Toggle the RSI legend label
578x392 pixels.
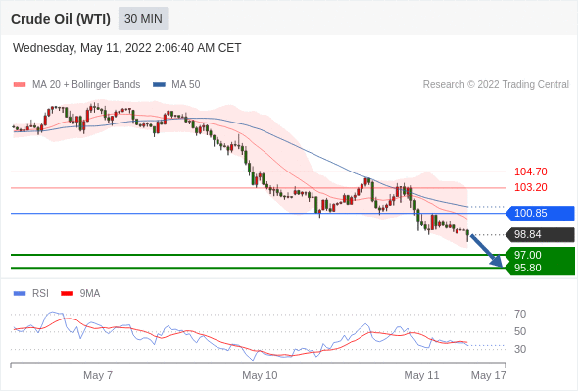pos(40,294)
